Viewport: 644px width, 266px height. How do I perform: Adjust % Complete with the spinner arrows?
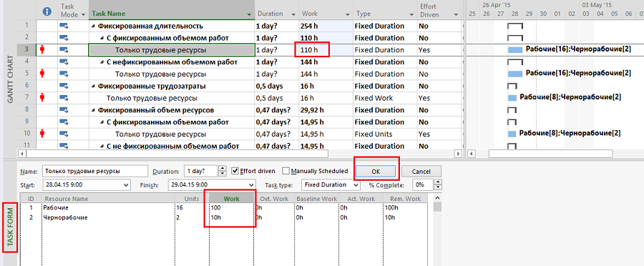pyautogui.click(x=438, y=185)
